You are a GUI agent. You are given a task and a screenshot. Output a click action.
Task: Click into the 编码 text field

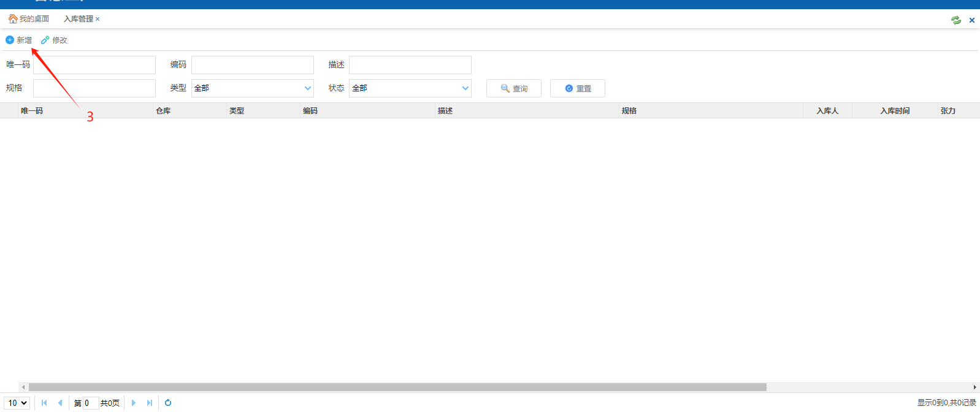(252, 65)
